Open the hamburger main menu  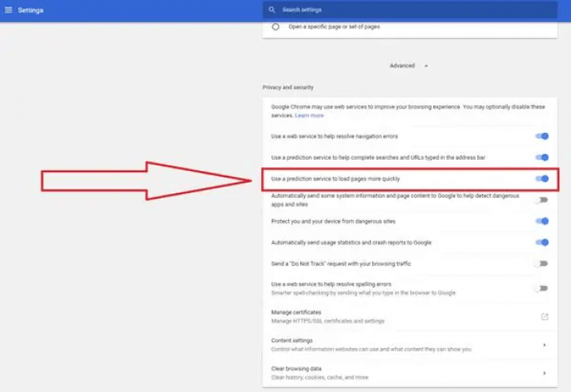pyautogui.click(x=8, y=10)
